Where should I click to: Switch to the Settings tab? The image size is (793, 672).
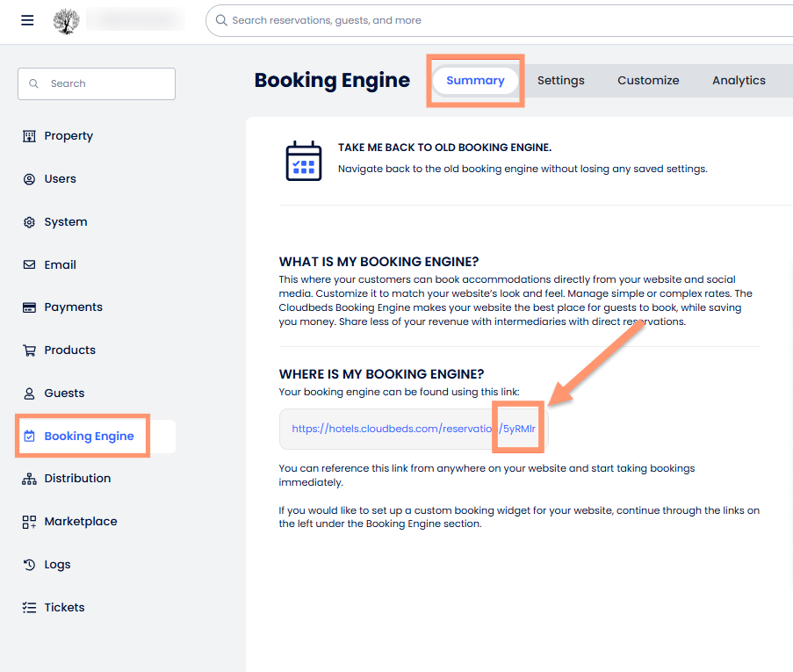(560, 81)
